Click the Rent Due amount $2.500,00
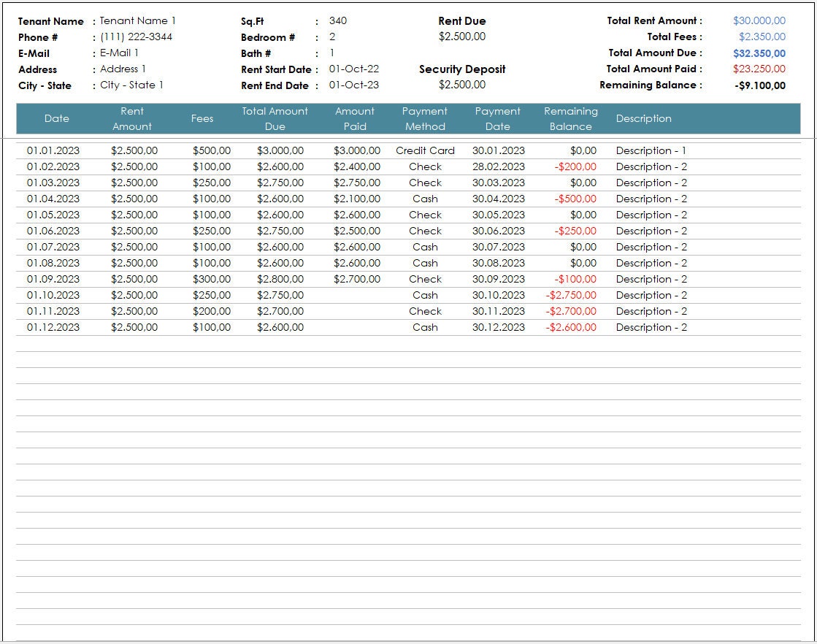 462,37
